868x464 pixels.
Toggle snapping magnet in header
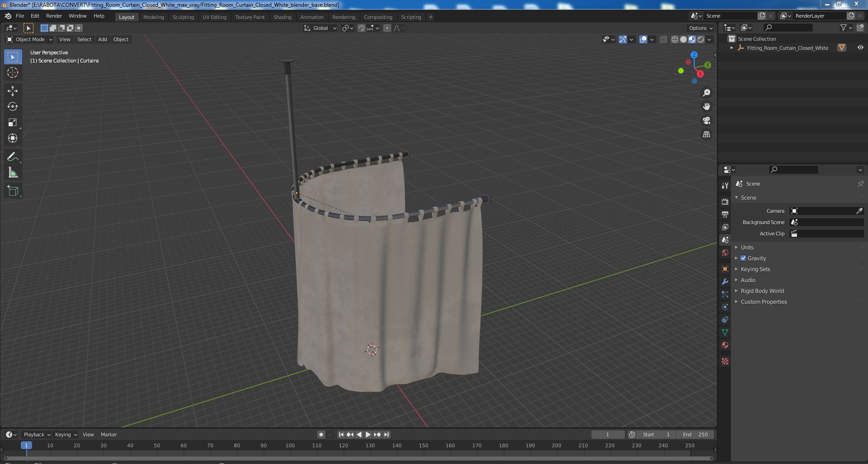361,28
